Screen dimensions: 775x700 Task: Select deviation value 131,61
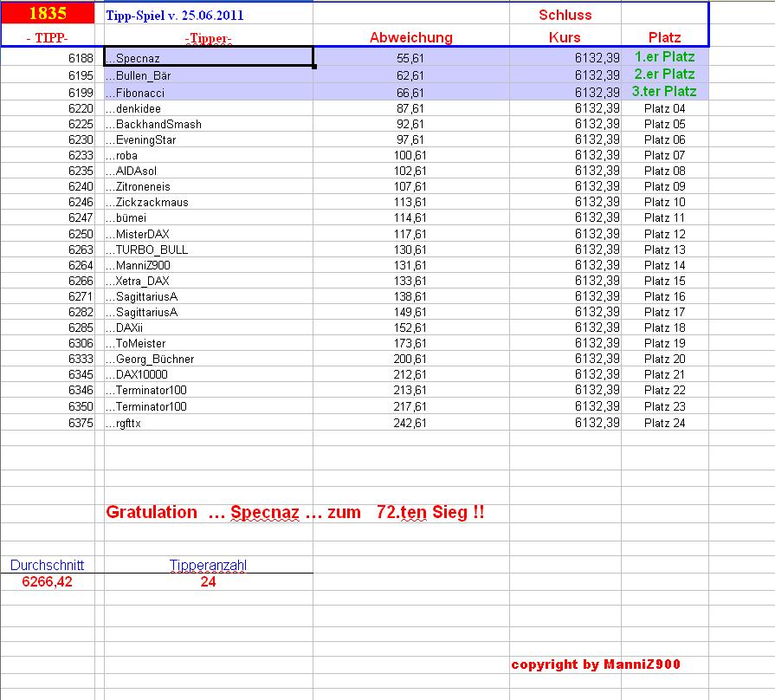tap(410, 265)
